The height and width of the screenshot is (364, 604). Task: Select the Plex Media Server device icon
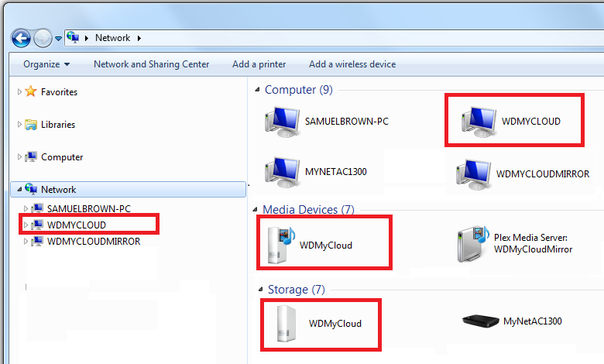click(x=473, y=244)
